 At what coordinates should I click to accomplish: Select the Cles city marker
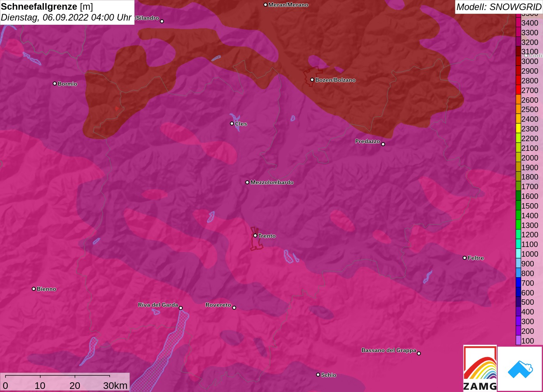(x=232, y=124)
